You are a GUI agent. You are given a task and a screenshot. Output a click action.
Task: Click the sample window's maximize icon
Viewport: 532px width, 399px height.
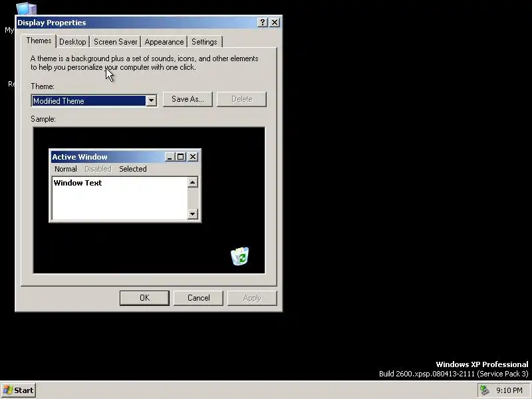pyautogui.click(x=180, y=157)
